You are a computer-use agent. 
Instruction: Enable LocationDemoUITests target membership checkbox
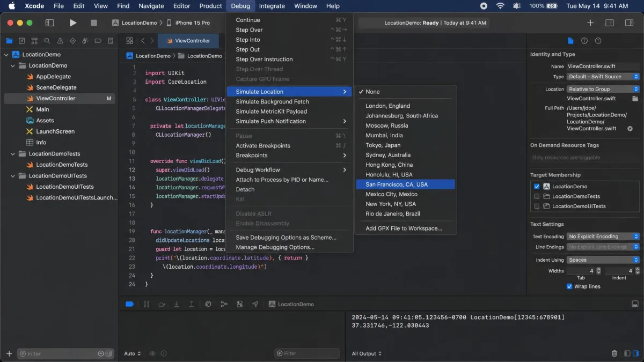pyautogui.click(x=537, y=206)
